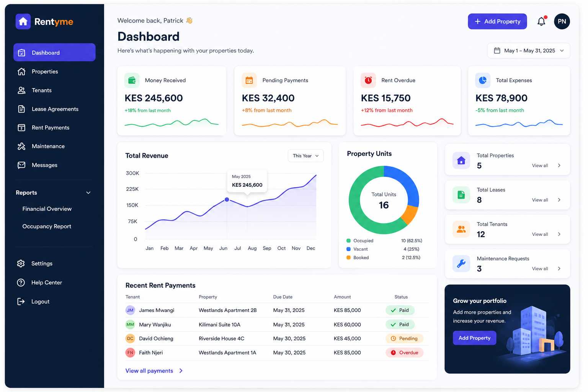Click the notification bell icon

(541, 21)
